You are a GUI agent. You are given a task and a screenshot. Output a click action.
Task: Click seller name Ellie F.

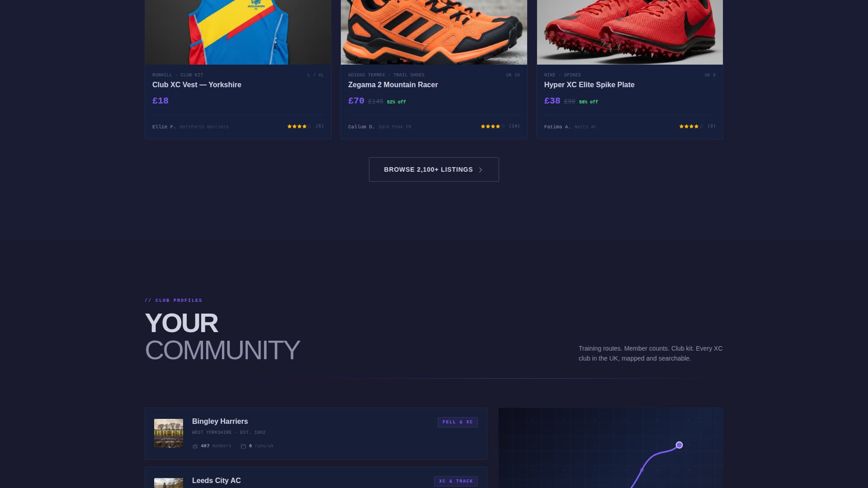click(x=164, y=127)
